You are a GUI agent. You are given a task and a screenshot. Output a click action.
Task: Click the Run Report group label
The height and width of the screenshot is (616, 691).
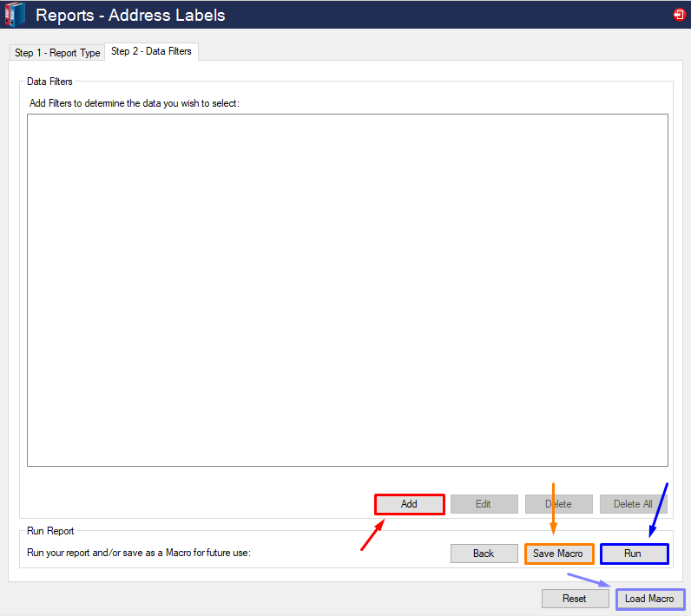[50, 531]
